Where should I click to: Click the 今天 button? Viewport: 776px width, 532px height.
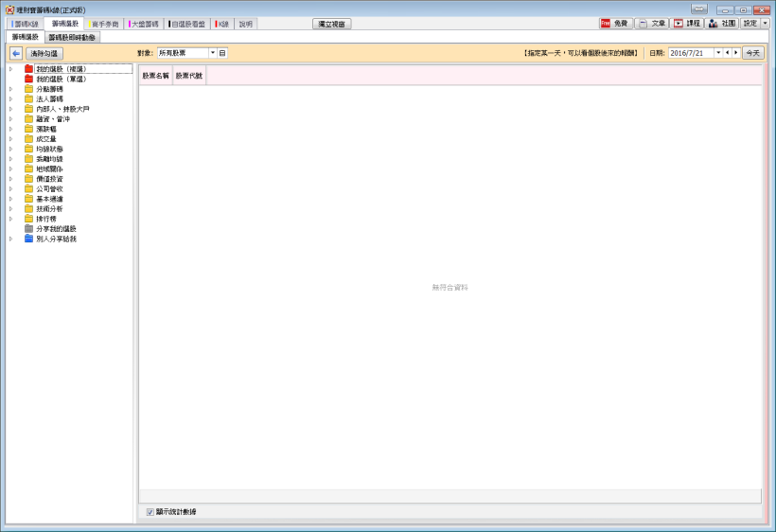pyautogui.click(x=752, y=53)
